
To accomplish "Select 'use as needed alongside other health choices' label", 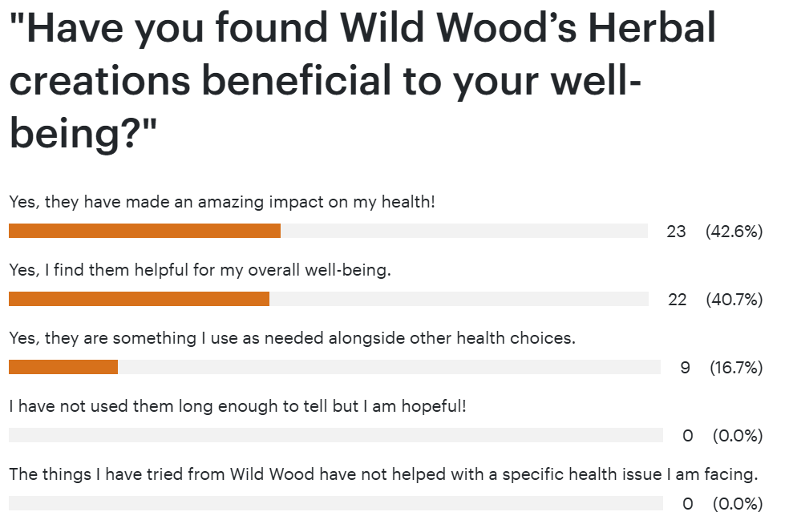I will (x=293, y=338).
